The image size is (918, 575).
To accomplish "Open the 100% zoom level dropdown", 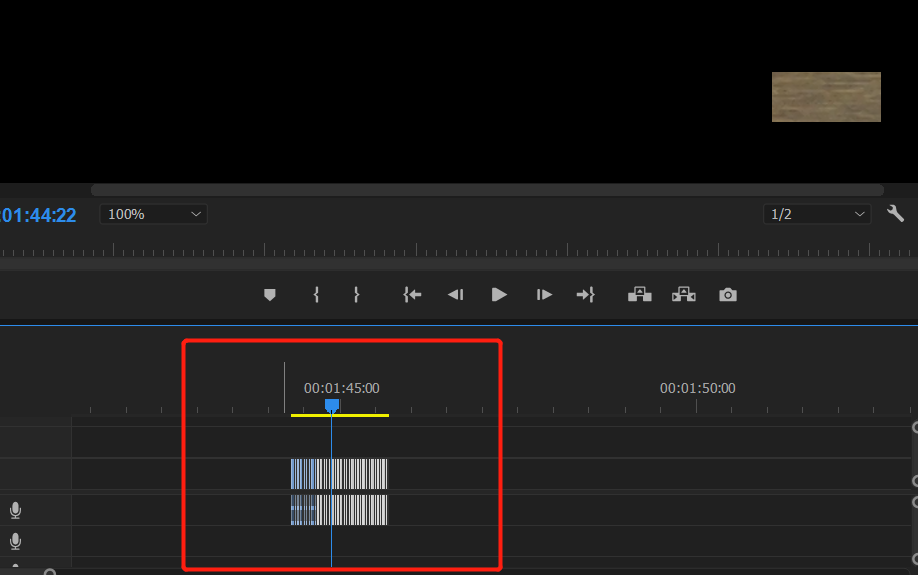I will click(x=153, y=214).
